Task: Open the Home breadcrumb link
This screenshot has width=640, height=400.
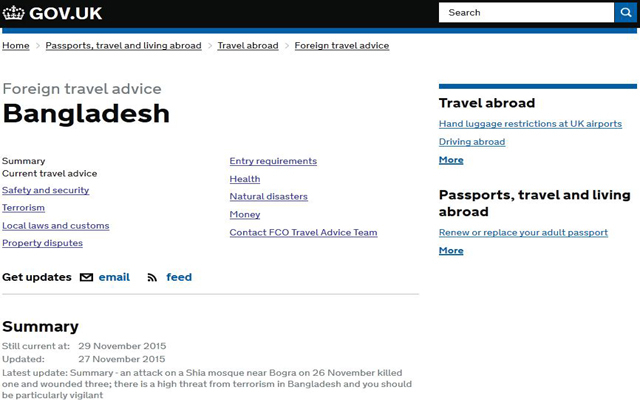Action: pos(16,45)
